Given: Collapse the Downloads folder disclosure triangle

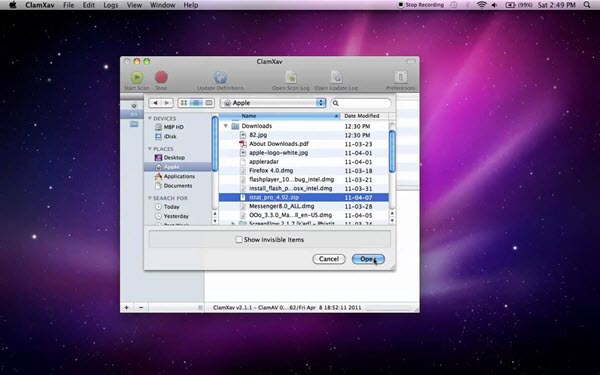Looking at the screenshot, I should click(x=226, y=126).
